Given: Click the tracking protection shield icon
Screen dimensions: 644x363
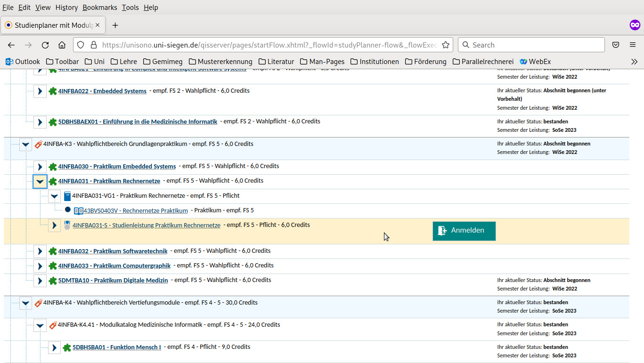Looking at the screenshot, I should [x=81, y=45].
